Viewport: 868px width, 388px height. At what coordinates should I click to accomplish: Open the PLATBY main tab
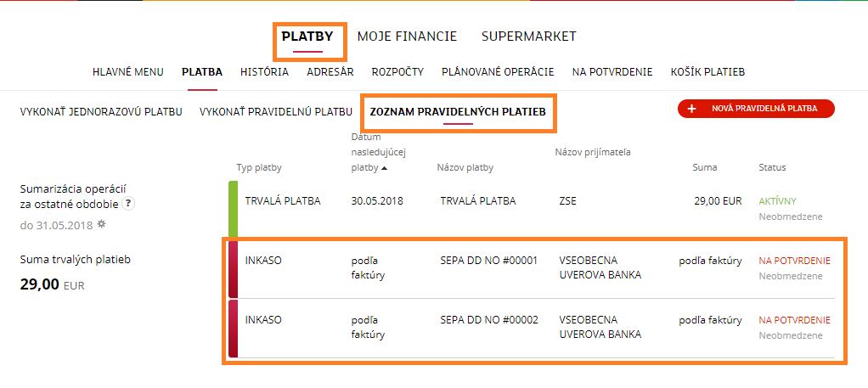click(x=307, y=37)
